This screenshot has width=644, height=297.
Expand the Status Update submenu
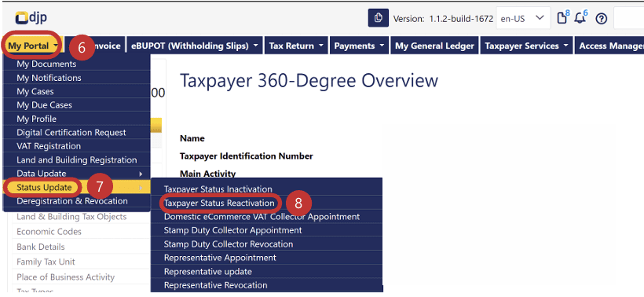77,187
